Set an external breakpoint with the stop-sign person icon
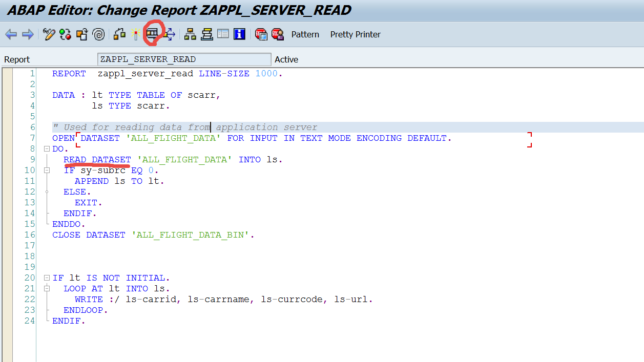The width and height of the screenshot is (644, 362). [277, 34]
